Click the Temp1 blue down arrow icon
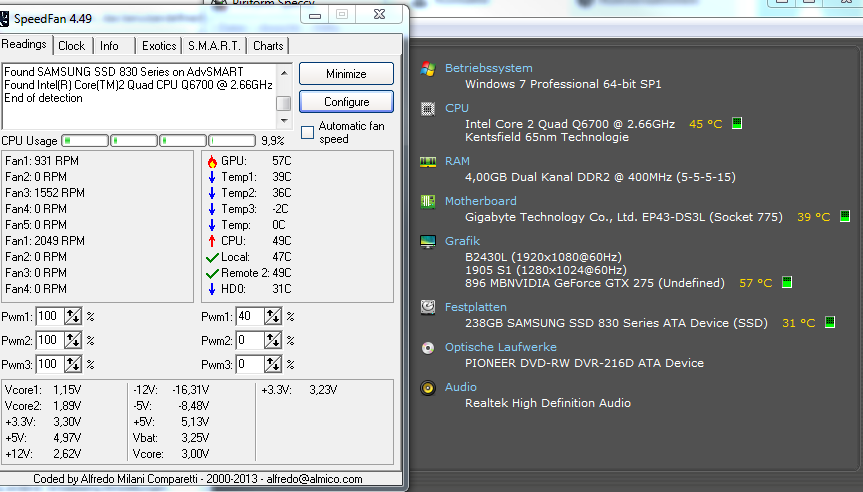The image size is (863, 492). click(212, 177)
